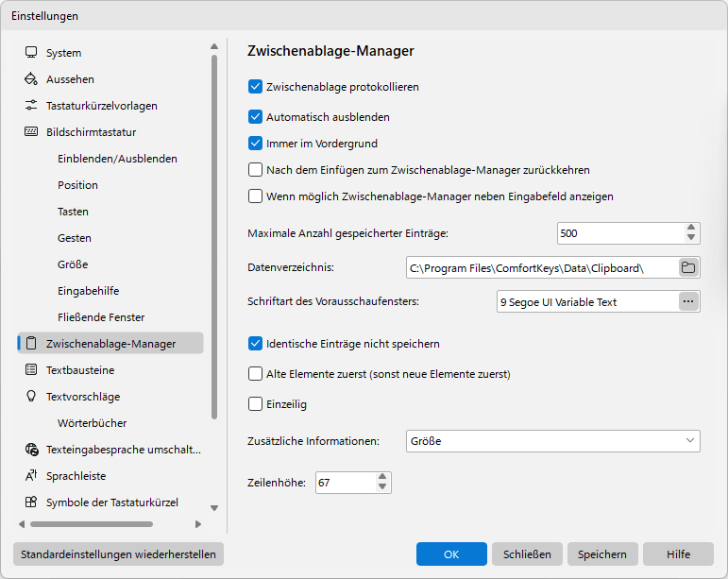The height and width of the screenshot is (579, 728).
Task: Click the Textbausteine list icon
Action: coord(31,370)
